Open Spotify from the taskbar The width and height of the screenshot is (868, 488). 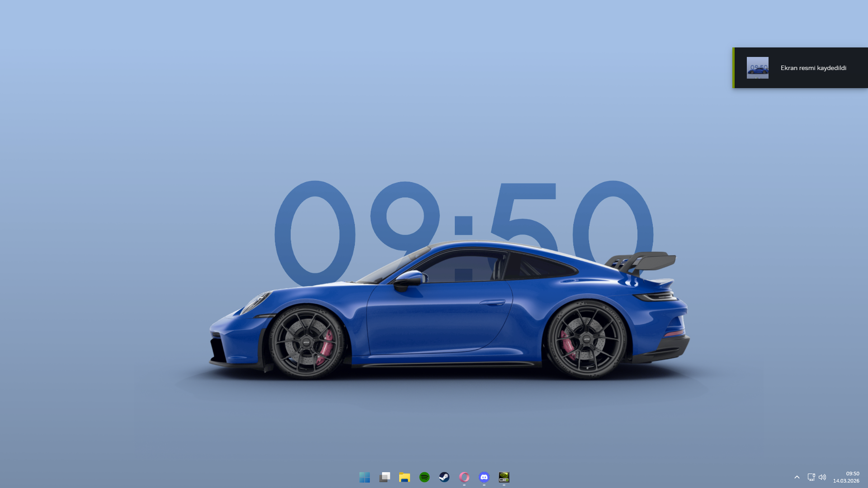(x=425, y=477)
